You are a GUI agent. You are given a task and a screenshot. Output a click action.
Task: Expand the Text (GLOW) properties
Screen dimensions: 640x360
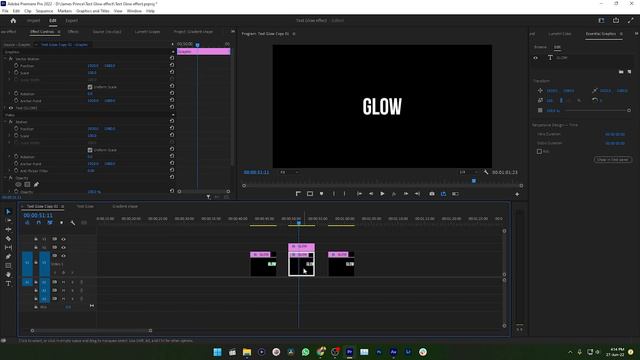[x=5, y=108]
